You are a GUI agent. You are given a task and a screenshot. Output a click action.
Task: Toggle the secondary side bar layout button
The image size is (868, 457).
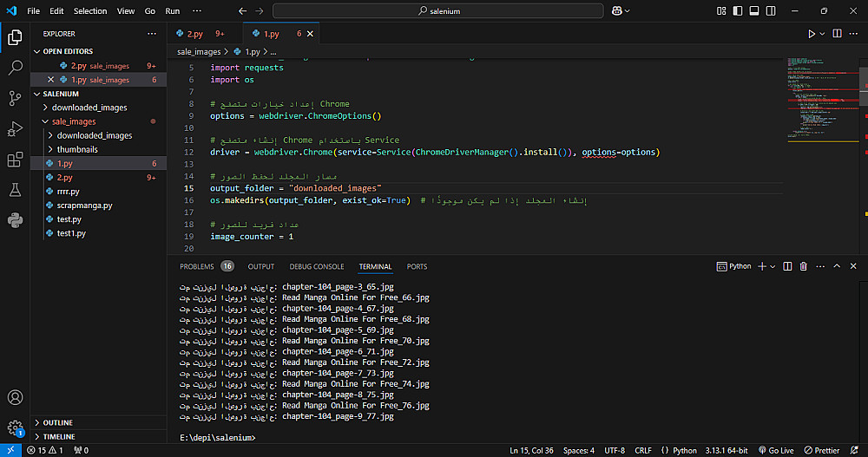tap(771, 11)
